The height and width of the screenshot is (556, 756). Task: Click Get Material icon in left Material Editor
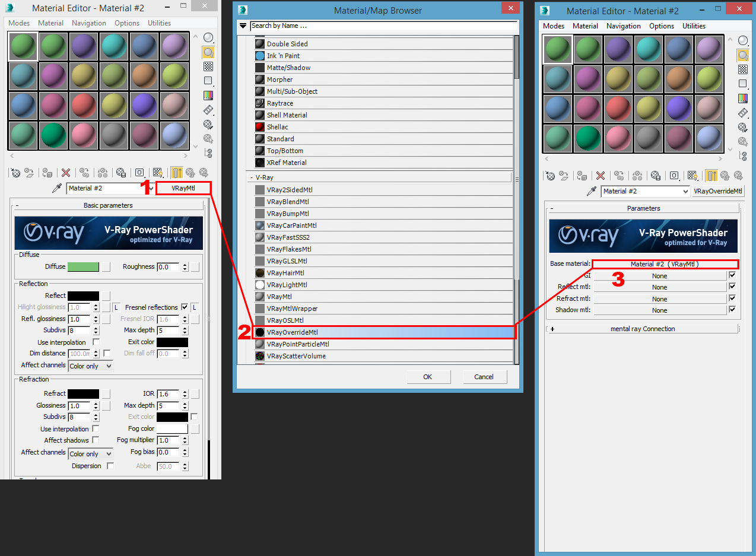(16, 173)
